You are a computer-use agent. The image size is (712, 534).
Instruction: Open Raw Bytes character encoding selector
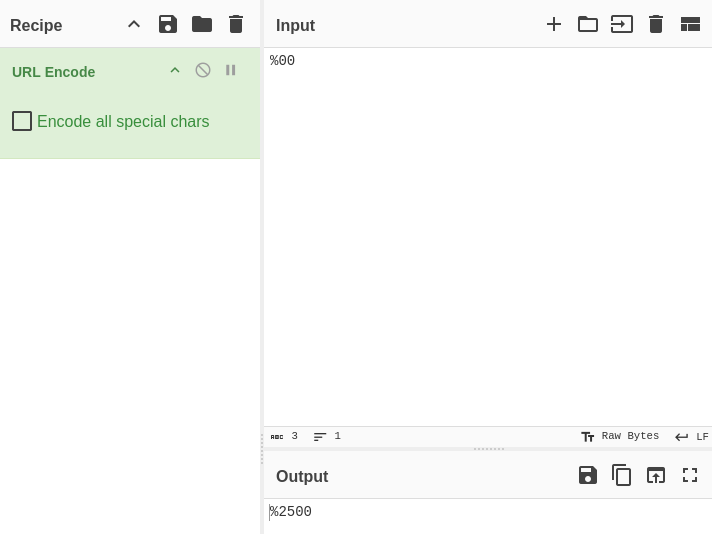620,436
